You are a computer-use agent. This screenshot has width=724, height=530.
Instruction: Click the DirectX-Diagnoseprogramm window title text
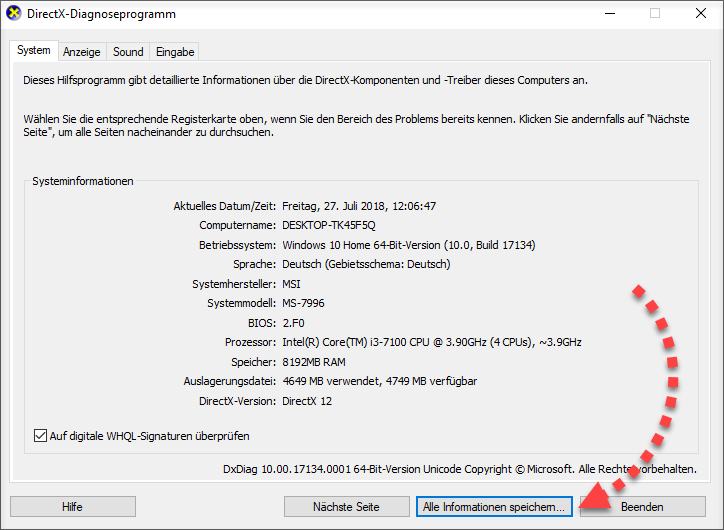101,14
